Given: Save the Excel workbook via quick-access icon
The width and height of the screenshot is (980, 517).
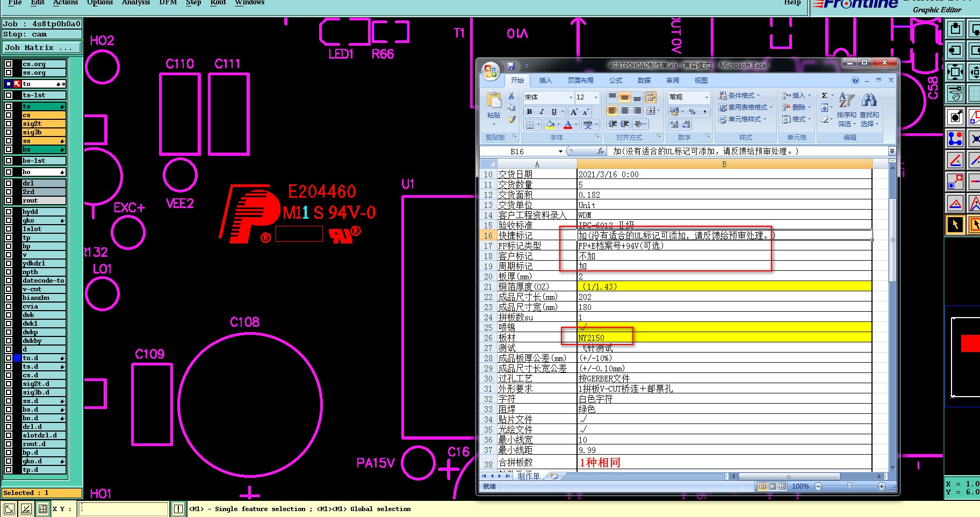Looking at the screenshot, I should 511,66.
